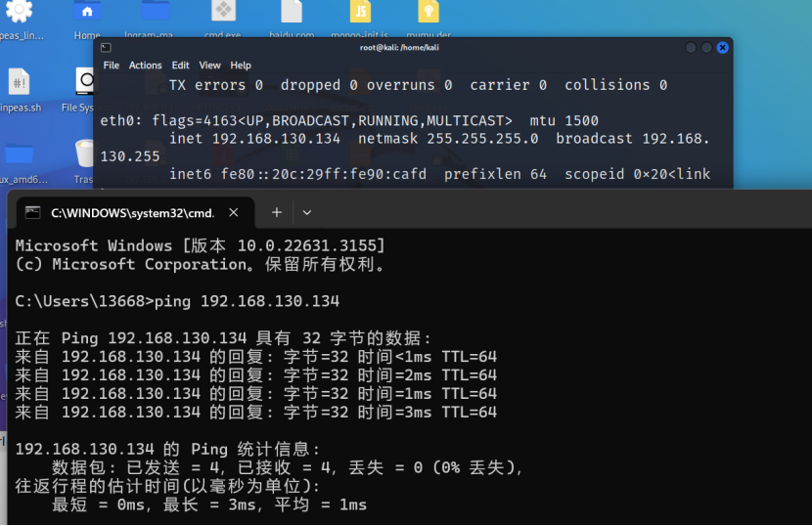Click the reply line with 时间<1ms

point(255,357)
